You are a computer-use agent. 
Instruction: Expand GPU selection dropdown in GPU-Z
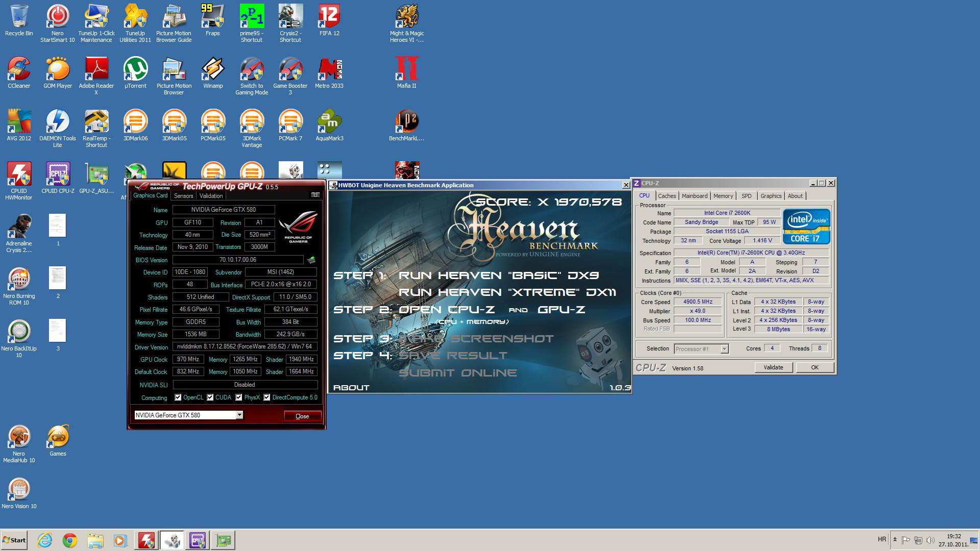(239, 415)
